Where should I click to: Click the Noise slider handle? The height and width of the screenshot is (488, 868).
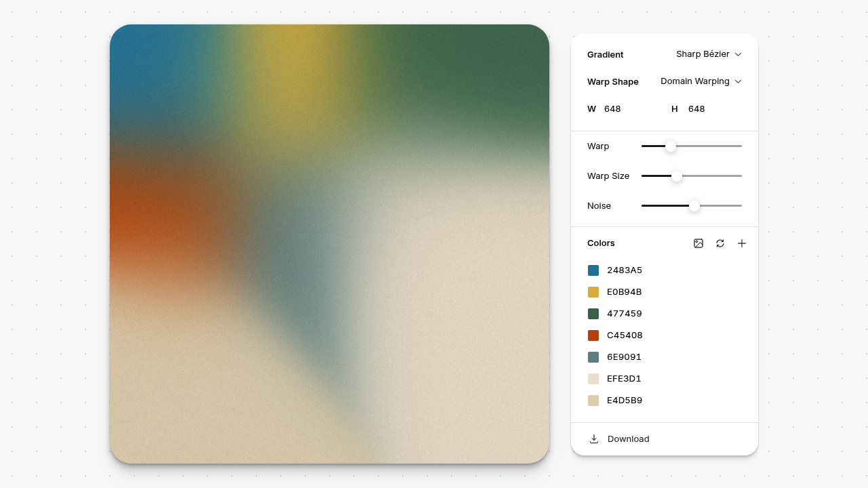coord(694,206)
